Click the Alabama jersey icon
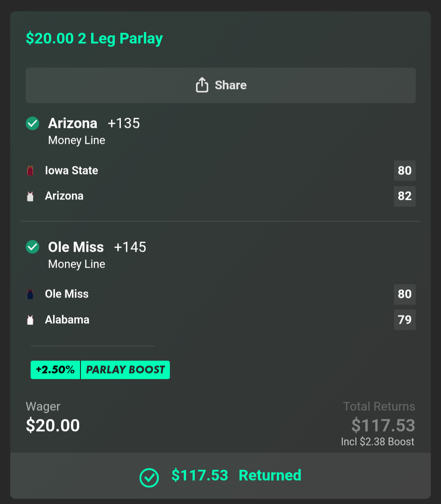Screen dimensions: 441x504 (x=30, y=320)
